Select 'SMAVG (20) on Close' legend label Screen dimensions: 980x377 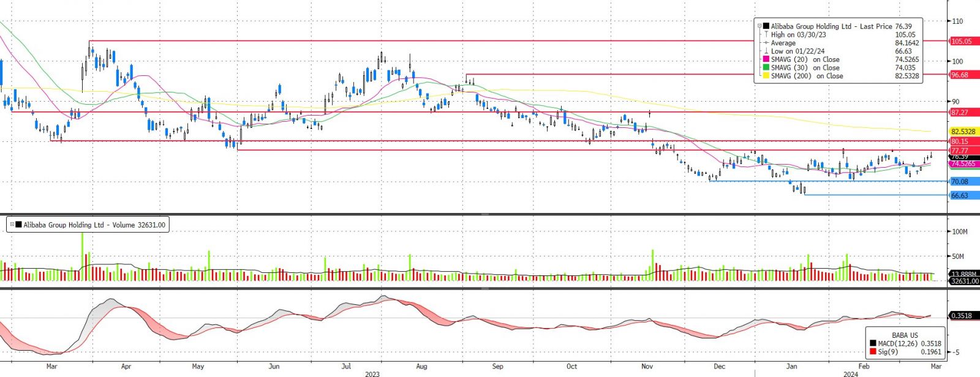805,59
